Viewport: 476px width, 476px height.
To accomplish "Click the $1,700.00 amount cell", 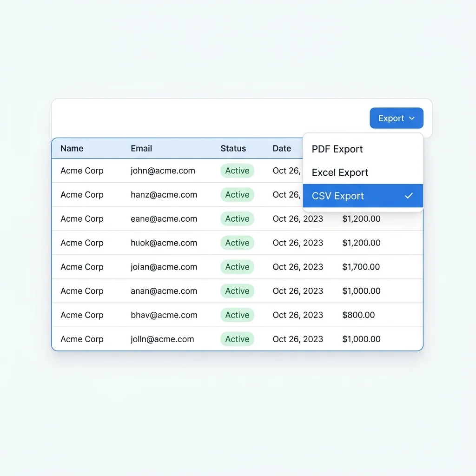I will click(x=361, y=267).
